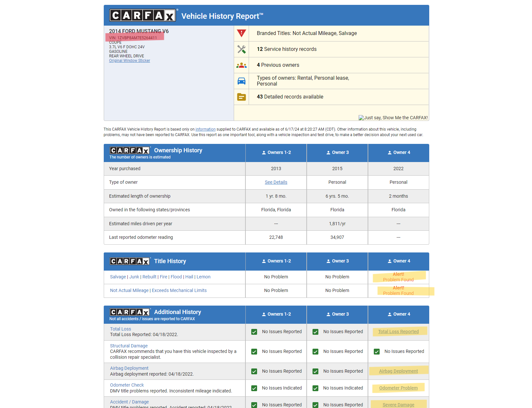Open Owner 4's Total Loss Reported link
532x408 pixels.
(x=398, y=332)
